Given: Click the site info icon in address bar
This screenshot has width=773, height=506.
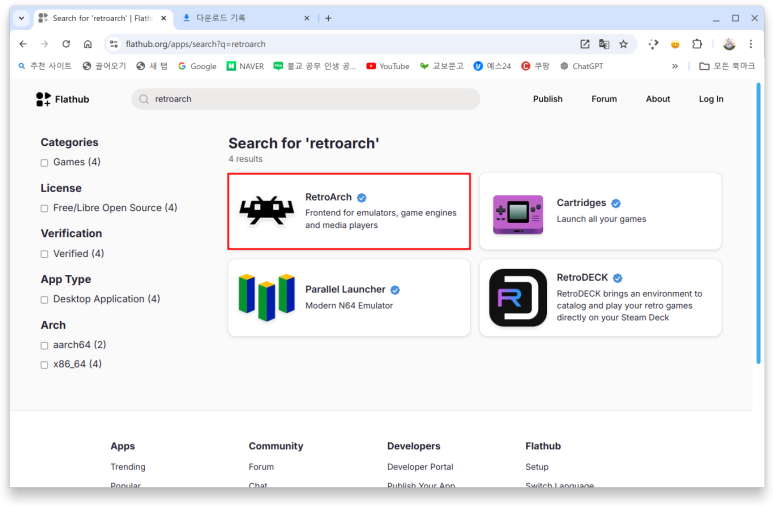Looking at the screenshot, I should [x=114, y=44].
